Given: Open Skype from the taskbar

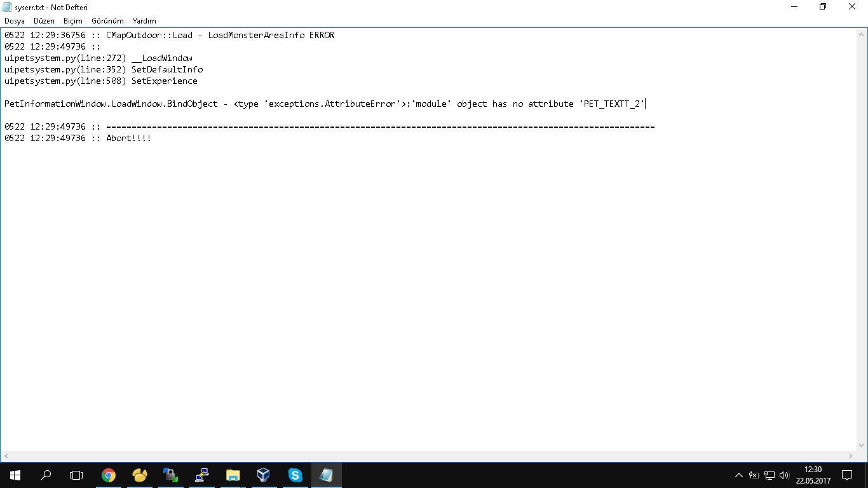Looking at the screenshot, I should (295, 475).
